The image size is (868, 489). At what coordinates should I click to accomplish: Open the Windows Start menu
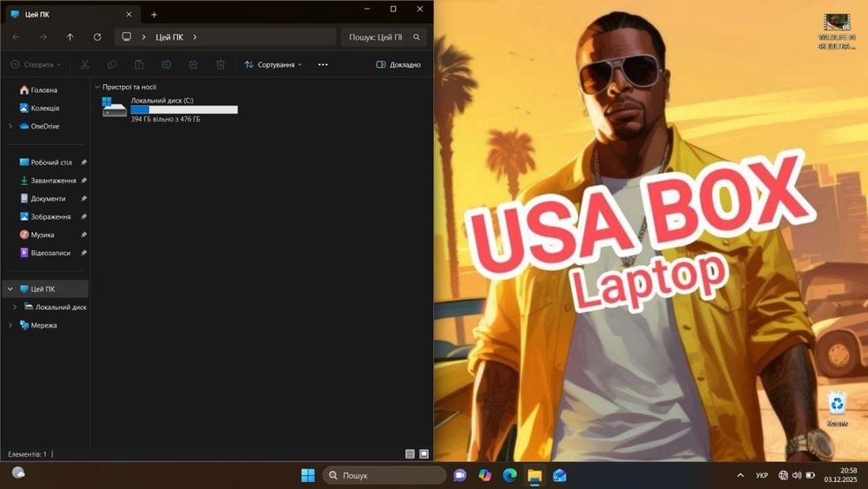pos(308,475)
